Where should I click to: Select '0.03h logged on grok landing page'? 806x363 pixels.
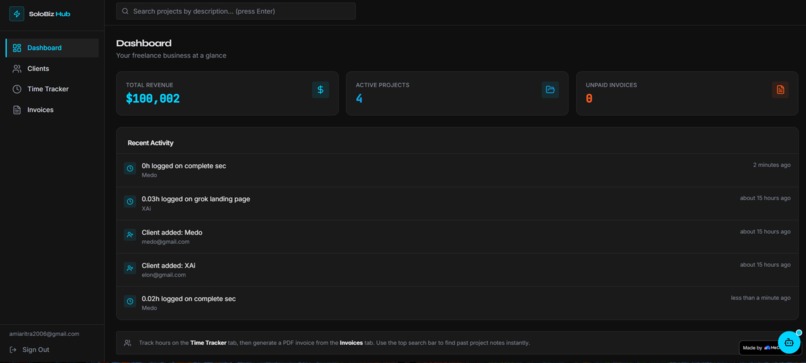click(x=457, y=204)
